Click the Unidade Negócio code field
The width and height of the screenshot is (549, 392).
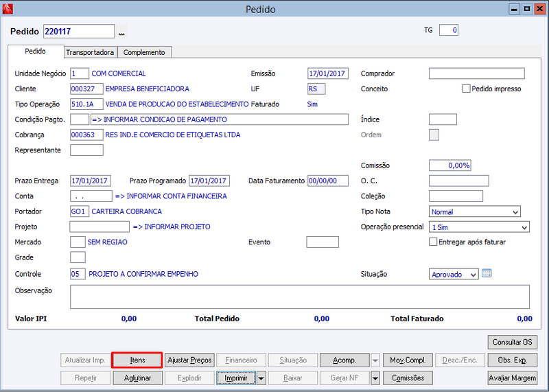80,73
